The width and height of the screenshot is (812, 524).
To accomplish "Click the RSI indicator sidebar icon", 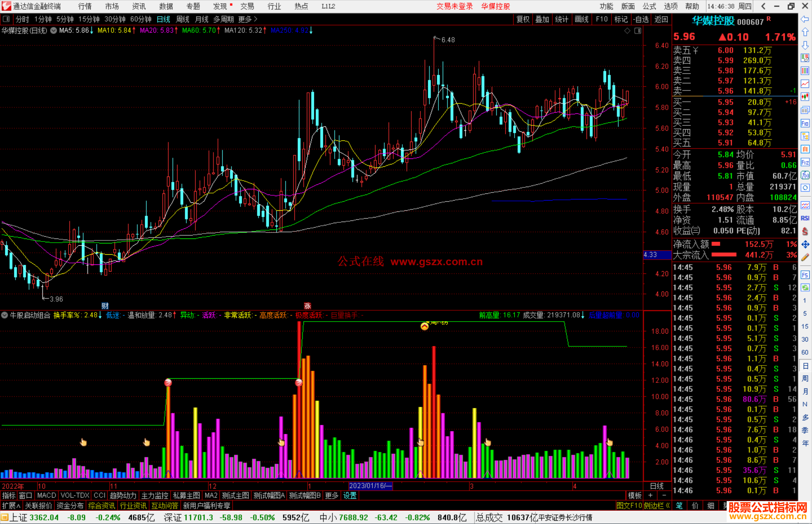I will pos(805,218).
